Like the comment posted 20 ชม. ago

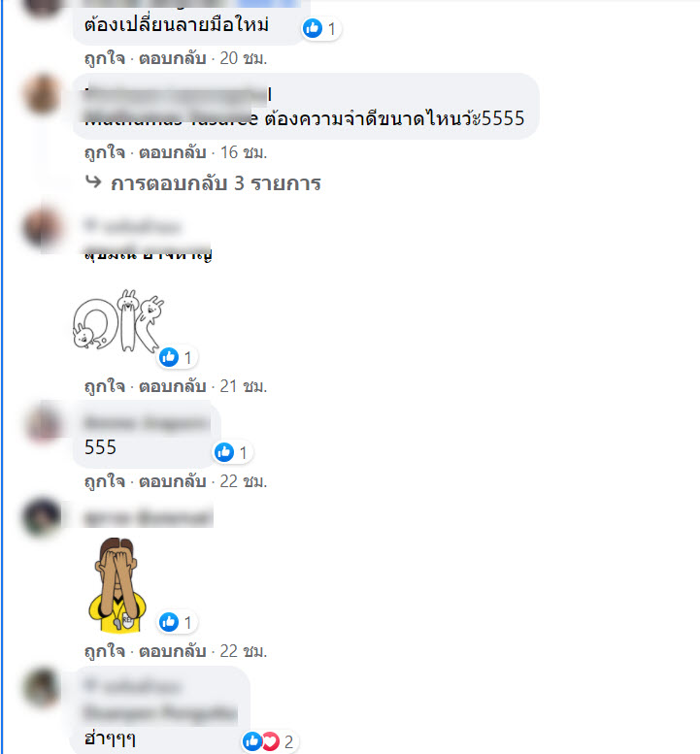click(105, 58)
